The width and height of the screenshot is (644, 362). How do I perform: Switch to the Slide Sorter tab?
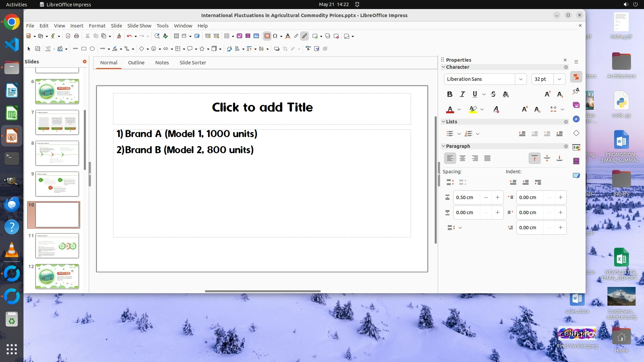(x=193, y=63)
